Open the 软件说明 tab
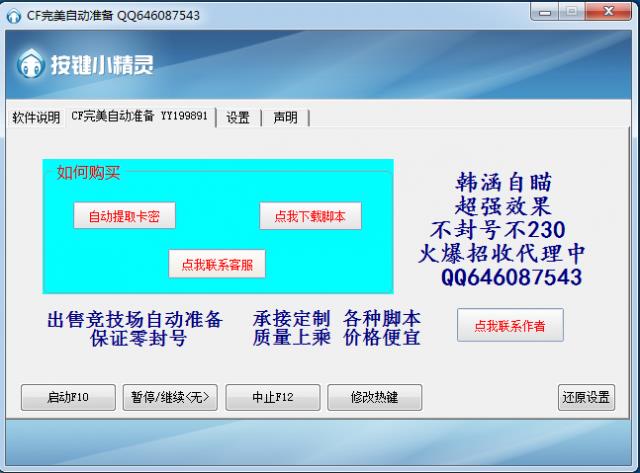The height and width of the screenshot is (473, 640). tap(36, 118)
